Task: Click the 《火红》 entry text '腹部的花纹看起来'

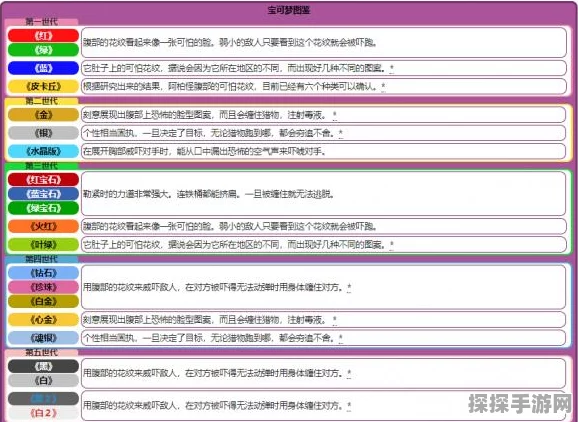Action: (117, 226)
